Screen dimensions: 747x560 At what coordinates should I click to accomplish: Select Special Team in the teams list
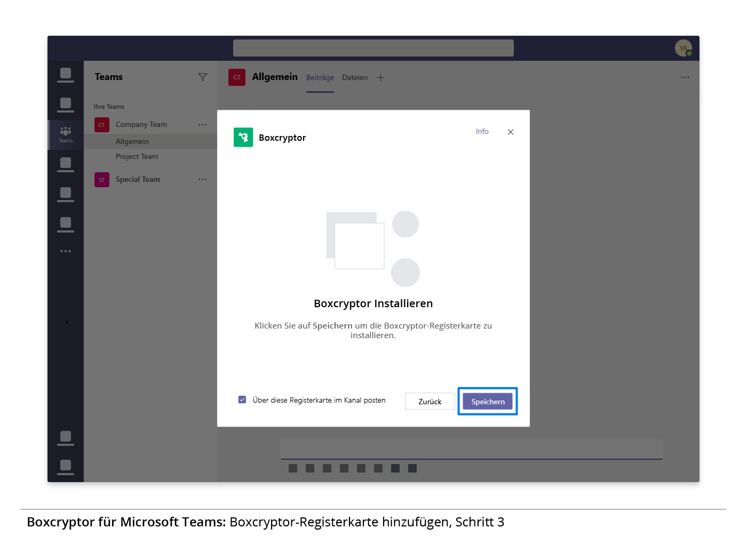138,179
